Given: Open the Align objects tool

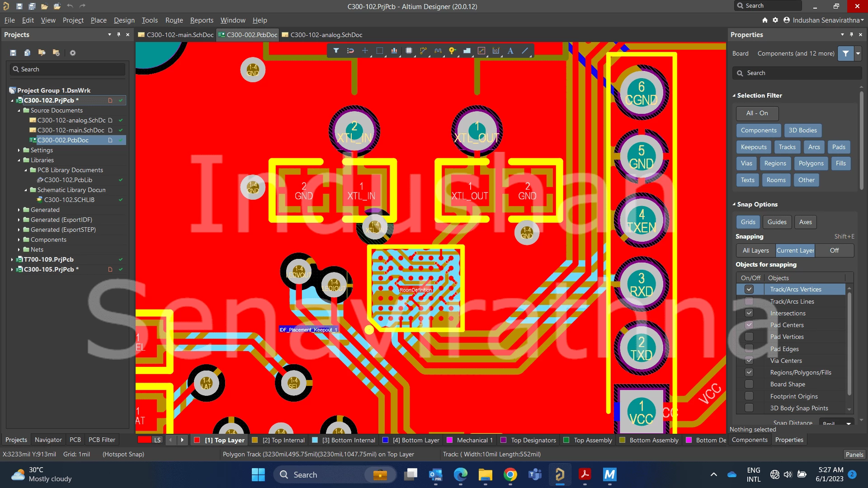Looking at the screenshot, I should (x=394, y=51).
